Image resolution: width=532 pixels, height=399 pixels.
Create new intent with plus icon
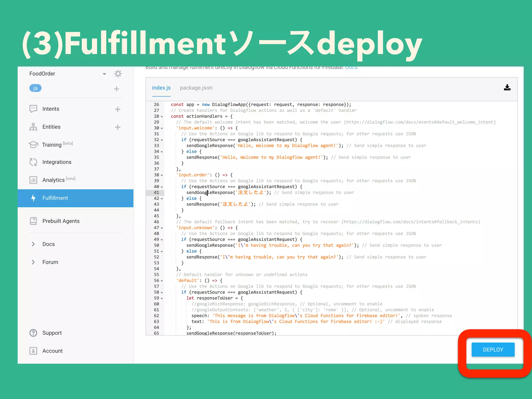coord(118,109)
